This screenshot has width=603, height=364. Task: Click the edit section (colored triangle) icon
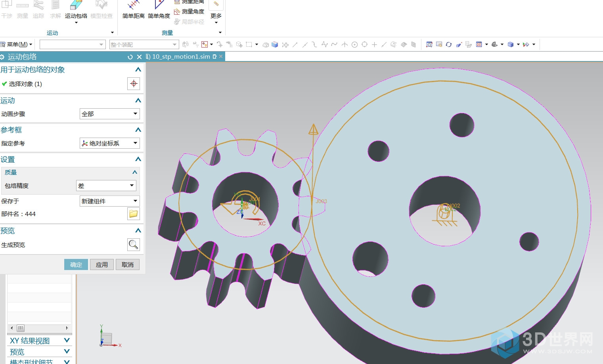click(x=526, y=44)
